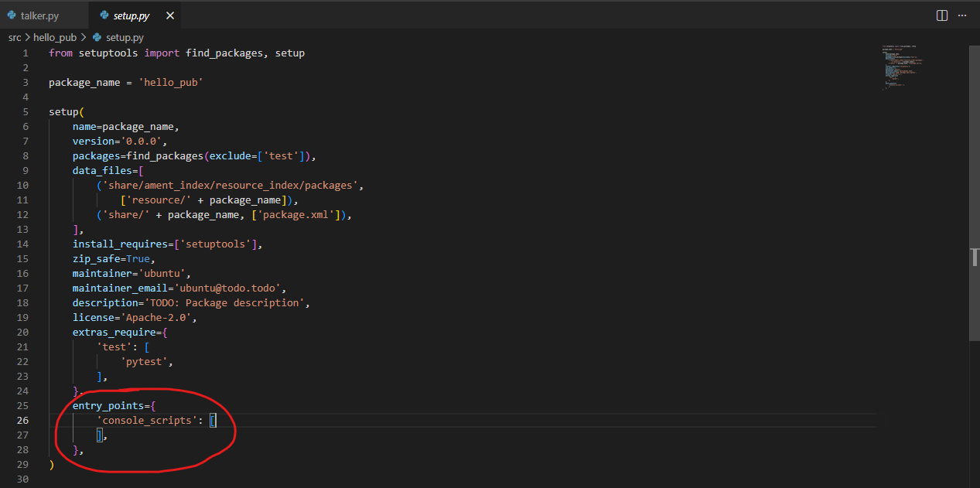Click the 'from setuptools import' line

pos(176,53)
